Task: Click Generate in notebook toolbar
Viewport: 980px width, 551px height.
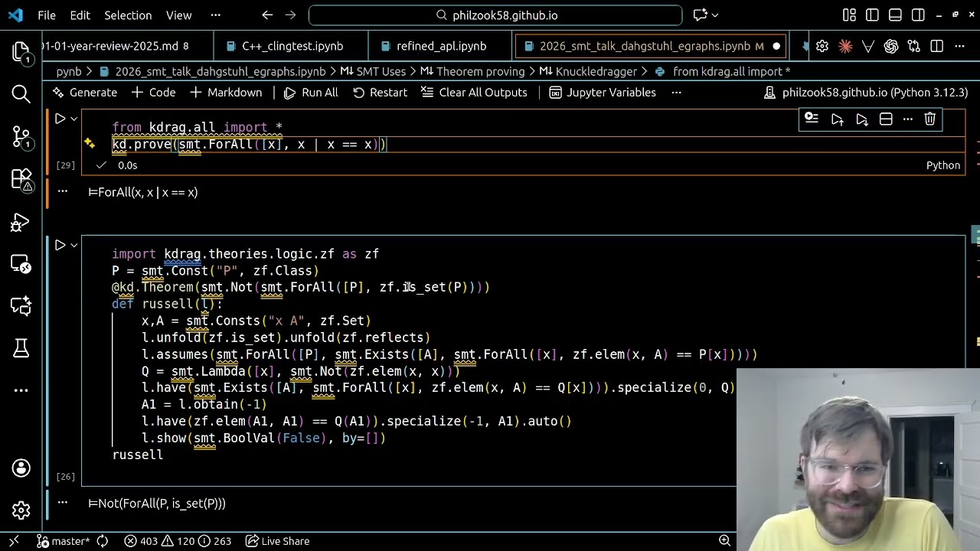Action: click(x=85, y=92)
